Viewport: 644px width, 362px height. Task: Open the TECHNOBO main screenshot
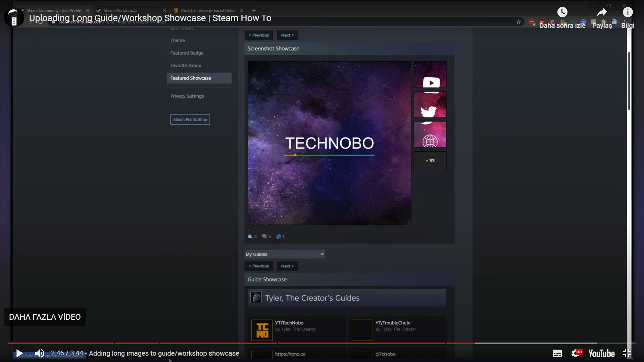(x=330, y=143)
